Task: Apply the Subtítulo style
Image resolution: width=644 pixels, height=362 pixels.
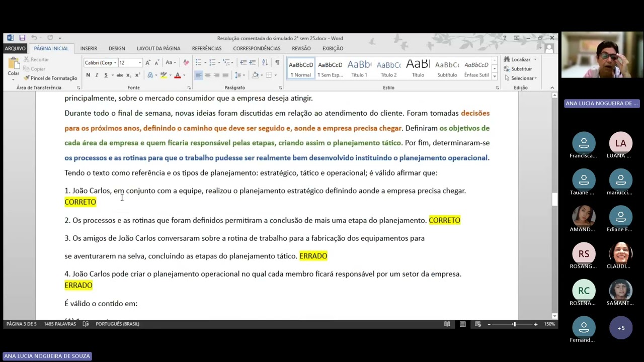Action: click(447, 69)
